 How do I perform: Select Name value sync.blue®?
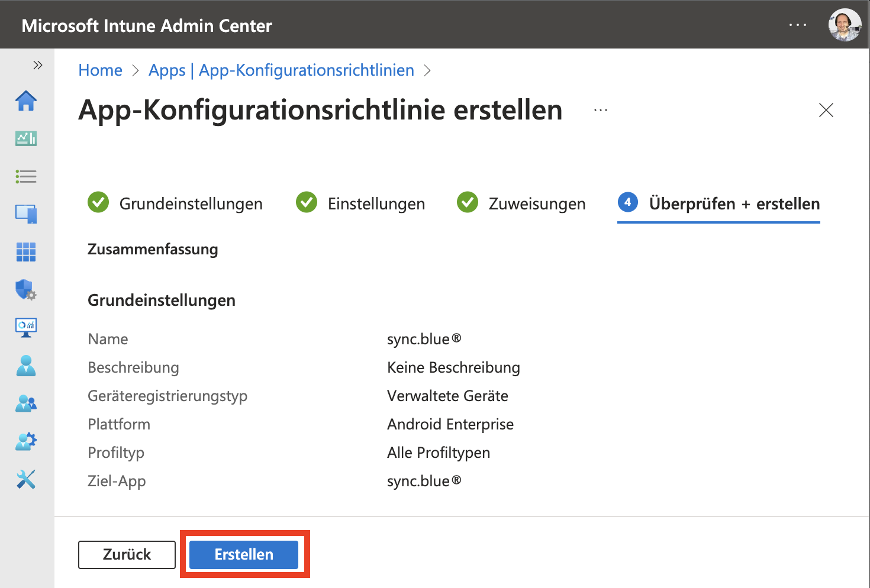click(x=424, y=339)
